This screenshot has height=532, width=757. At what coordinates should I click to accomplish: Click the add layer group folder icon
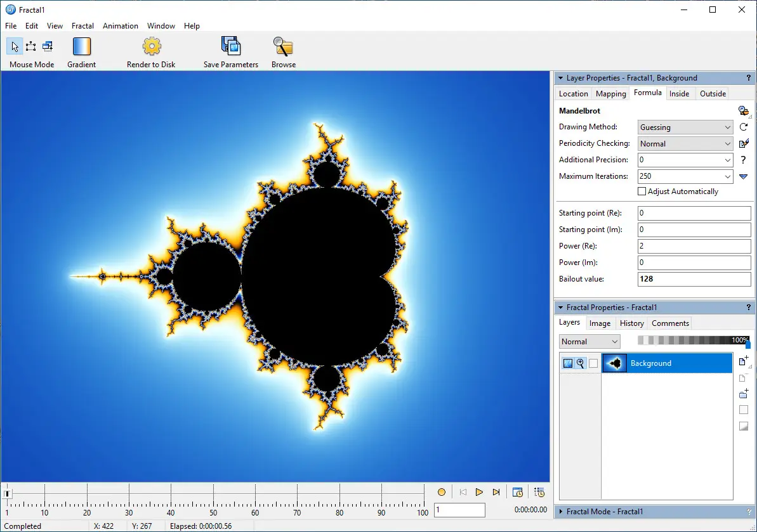(x=744, y=394)
